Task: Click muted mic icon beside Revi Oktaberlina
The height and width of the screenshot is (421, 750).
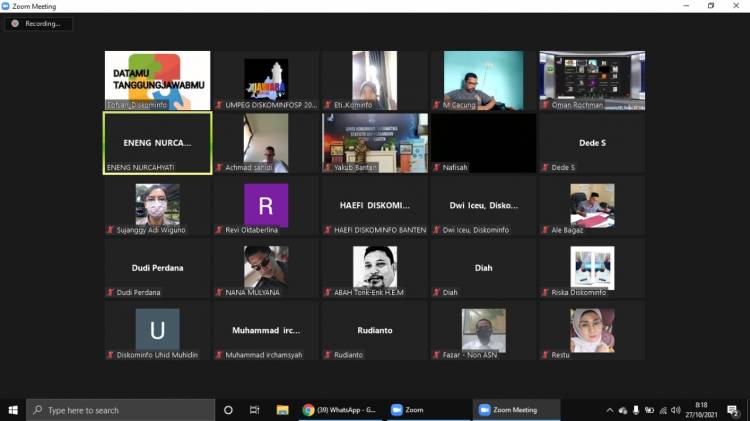Action: click(219, 230)
